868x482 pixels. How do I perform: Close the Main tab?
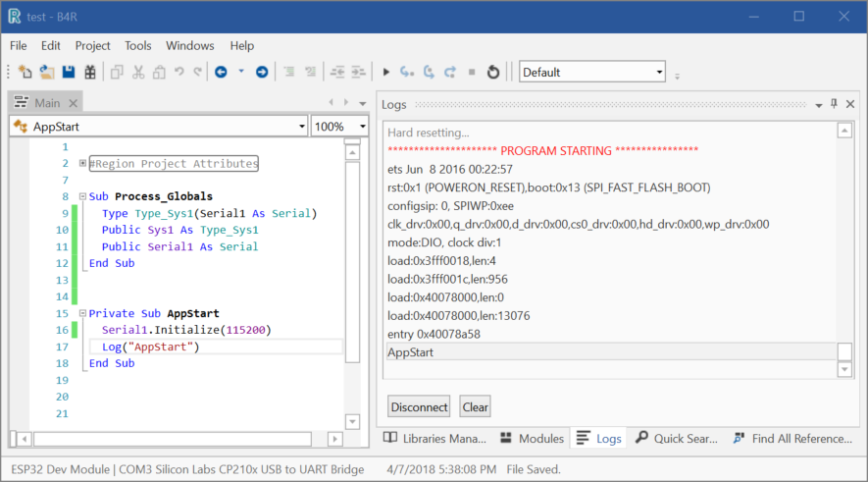click(x=74, y=103)
